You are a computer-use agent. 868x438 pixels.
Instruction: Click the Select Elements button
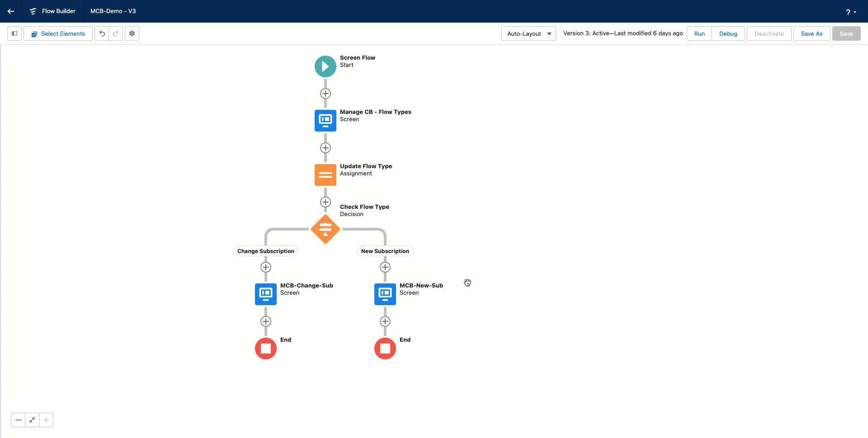(x=58, y=33)
